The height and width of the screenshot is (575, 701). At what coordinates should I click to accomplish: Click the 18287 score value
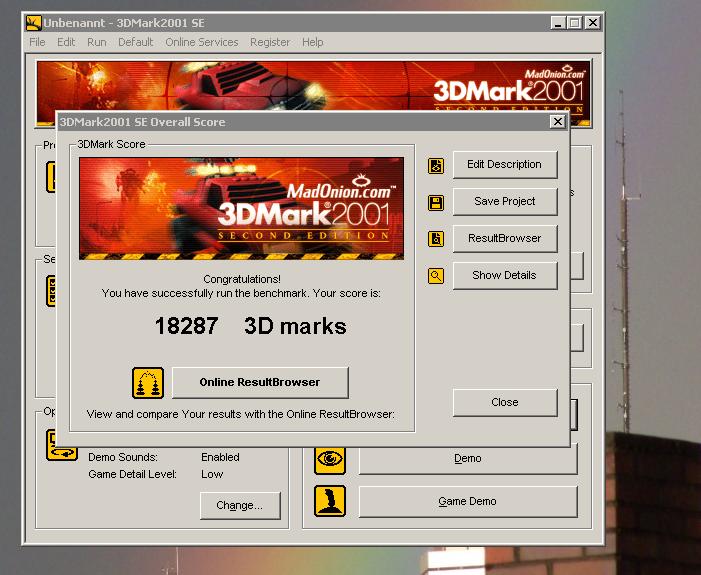coord(186,326)
